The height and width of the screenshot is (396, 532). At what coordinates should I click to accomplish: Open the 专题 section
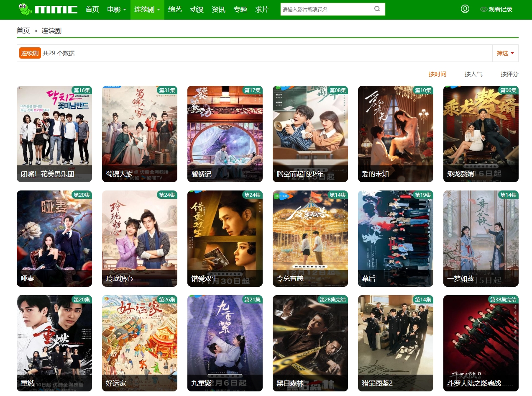(x=240, y=9)
